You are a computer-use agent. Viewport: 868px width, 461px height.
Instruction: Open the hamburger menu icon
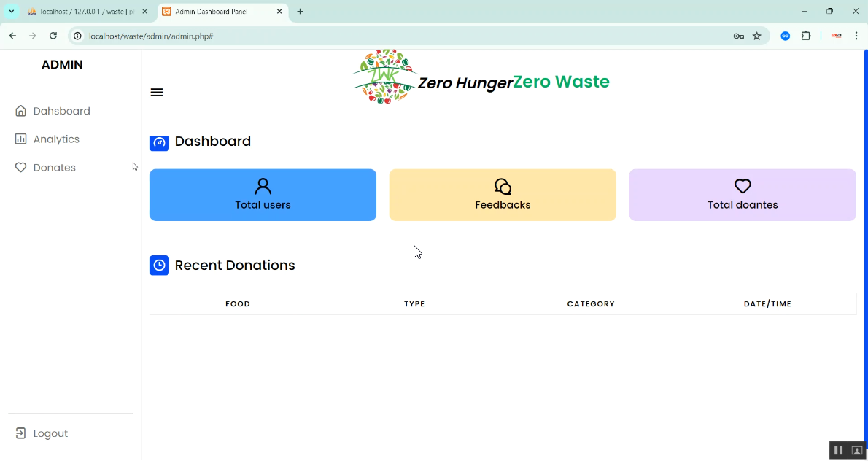point(157,93)
